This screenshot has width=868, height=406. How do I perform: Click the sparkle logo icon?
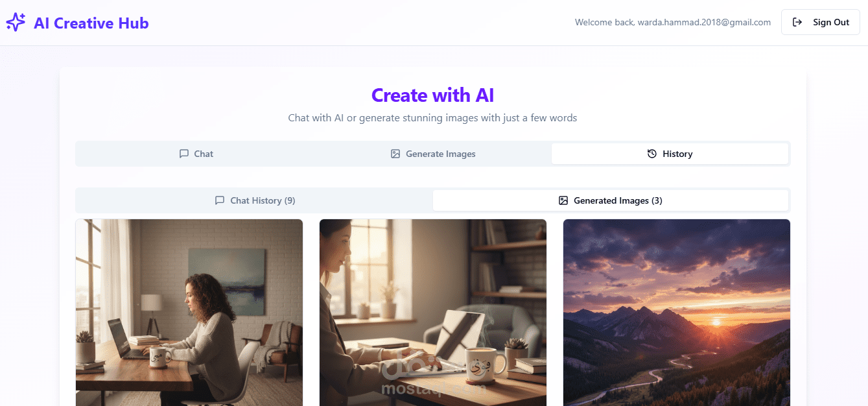[x=16, y=23]
